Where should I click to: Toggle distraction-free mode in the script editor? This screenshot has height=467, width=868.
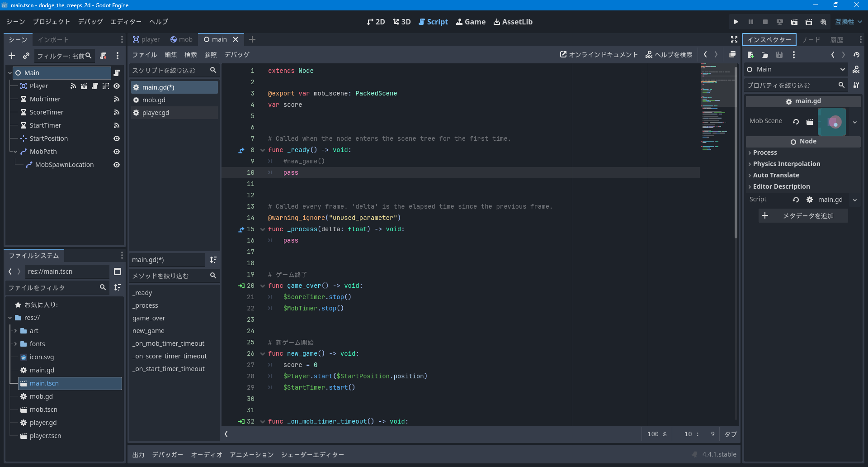(734, 39)
